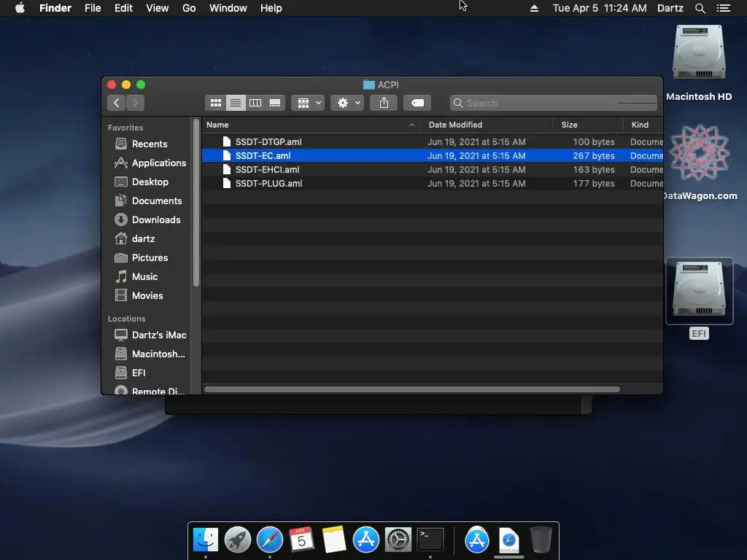Switch Finder to gallery view

click(x=275, y=103)
